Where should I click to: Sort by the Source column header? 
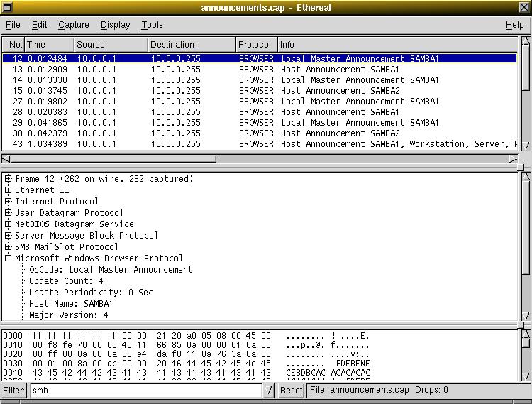click(x=111, y=45)
